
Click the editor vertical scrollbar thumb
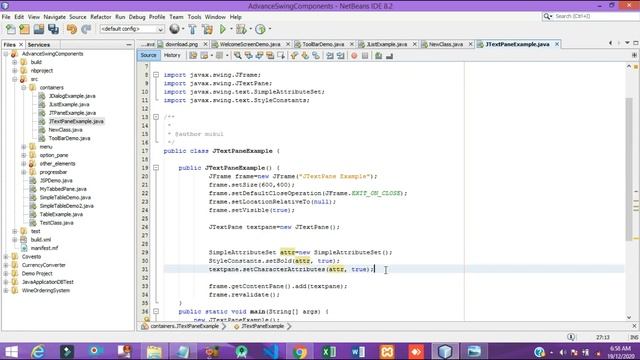pos(629,169)
